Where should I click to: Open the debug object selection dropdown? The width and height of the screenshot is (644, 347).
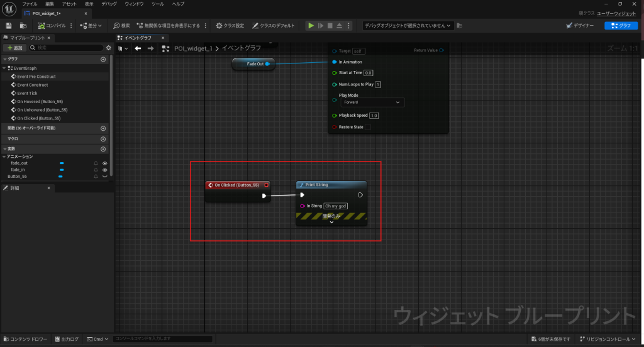(x=408, y=26)
